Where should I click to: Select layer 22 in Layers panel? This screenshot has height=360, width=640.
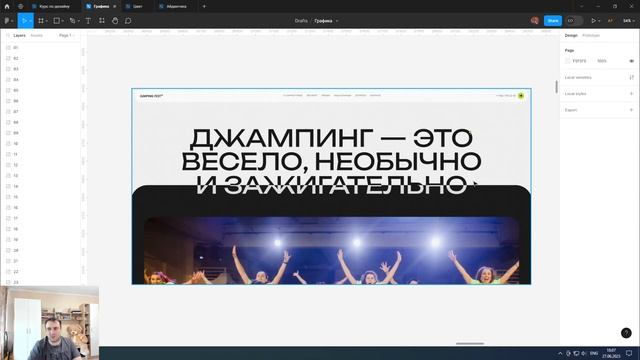(x=41, y=271)
